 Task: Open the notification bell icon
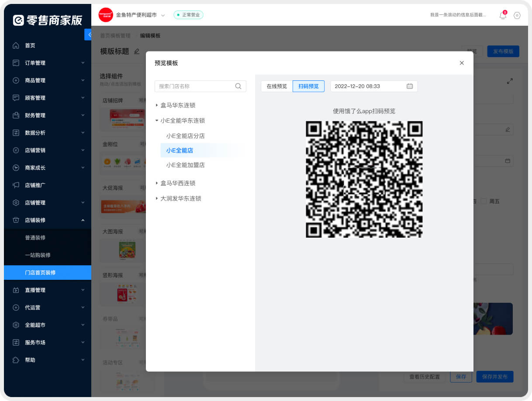click(x=503, y=15)
